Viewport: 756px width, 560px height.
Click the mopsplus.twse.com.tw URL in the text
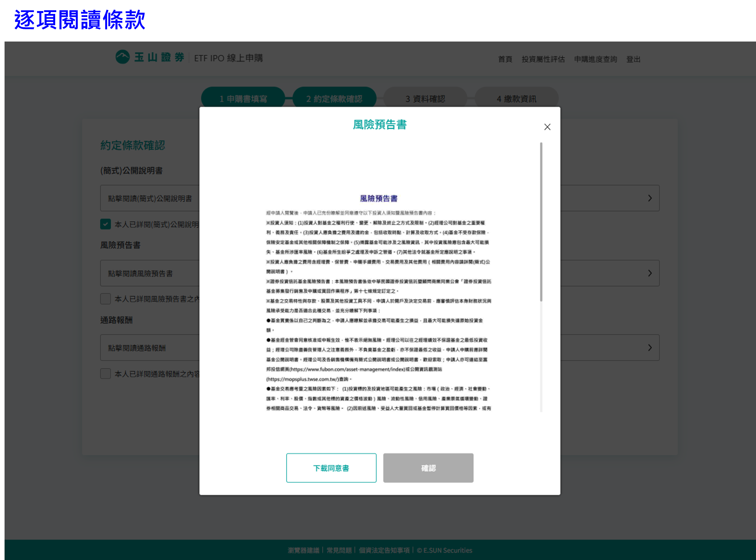[x=302, y=379]
